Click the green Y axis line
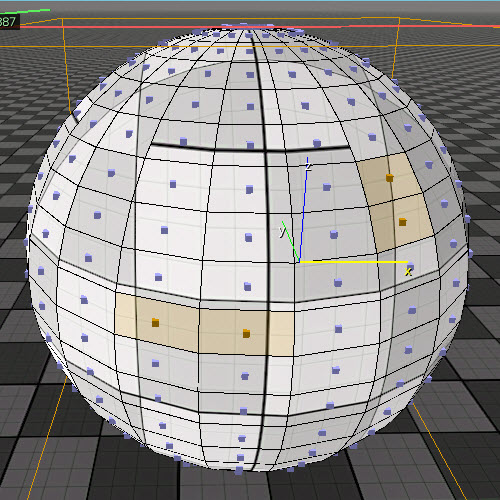Image resolution: width=500 pixels, height=500 pixels. click(x=290, y=241)
